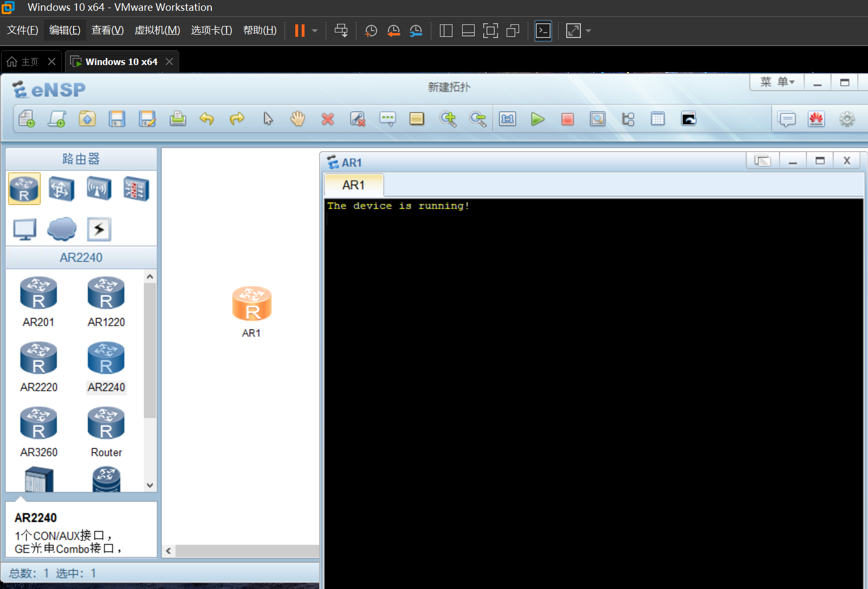Image resolution: width=868 pixels, height=589 pixels.
Task: Expand the stretch guest dropdown arrow
Action: [588, 31]
